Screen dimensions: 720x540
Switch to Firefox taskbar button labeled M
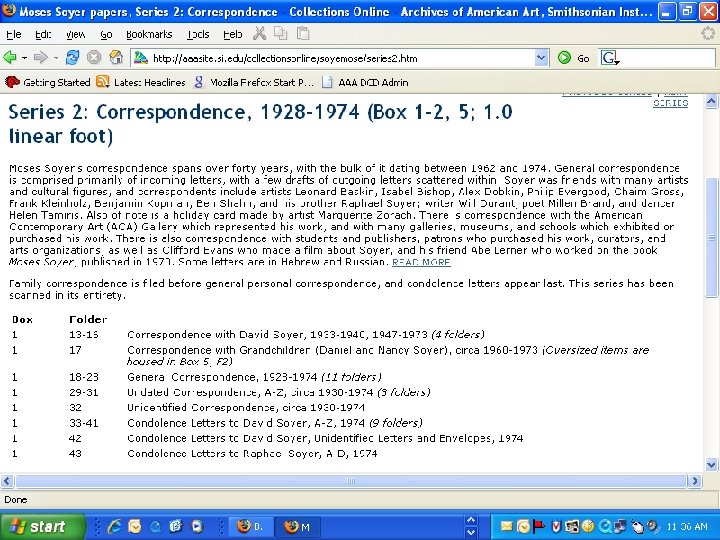(x=298, y=527)
